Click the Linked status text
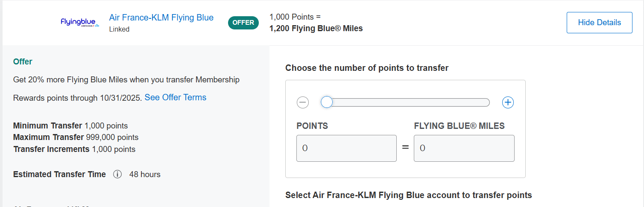The image size is (644, 207). pos(119,29)
